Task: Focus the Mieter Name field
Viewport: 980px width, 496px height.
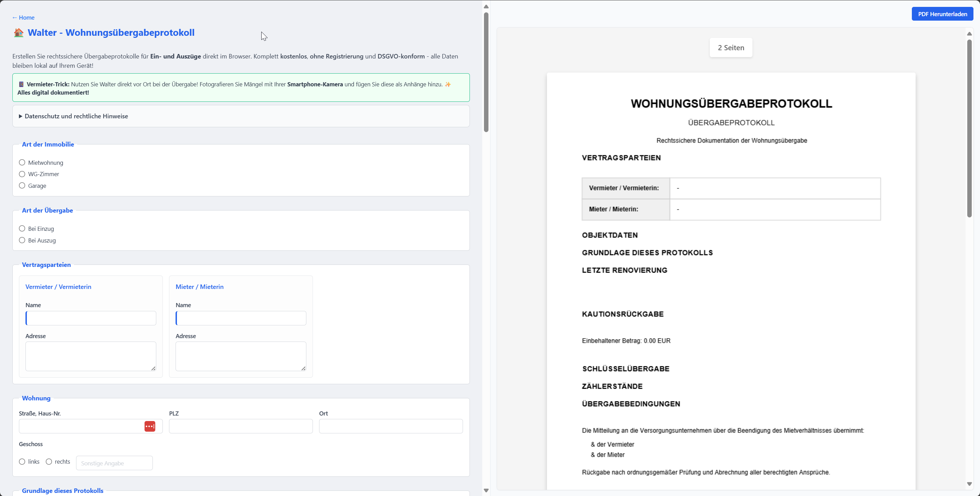Action: point(241,318)
